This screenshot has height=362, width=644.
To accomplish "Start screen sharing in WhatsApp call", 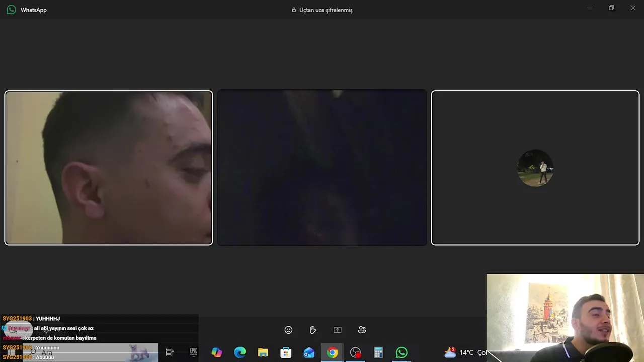I will click(x=338, y=330).
